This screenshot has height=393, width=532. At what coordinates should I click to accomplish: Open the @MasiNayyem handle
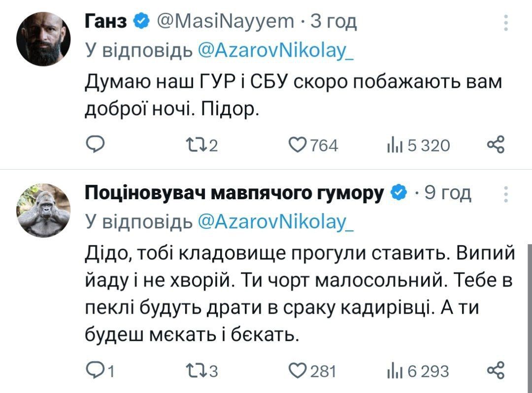click(x=225, y=22)
